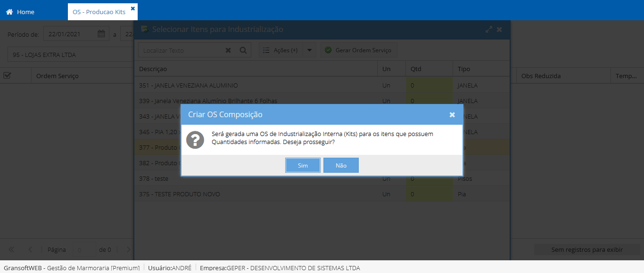Click the 95 - LOJAS EXTRA LTDA field

(x=71, y=55)
